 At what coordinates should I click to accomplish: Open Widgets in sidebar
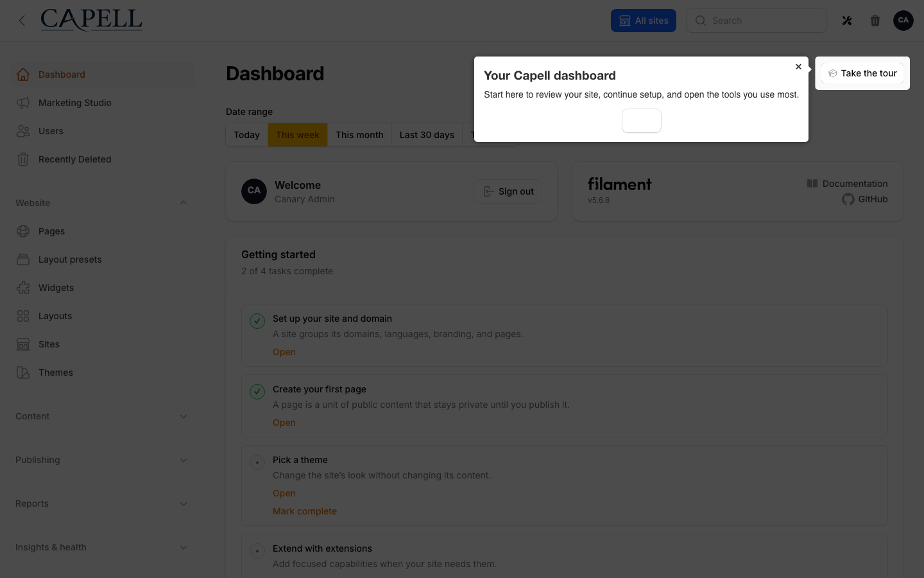pyautogui.click(x=104, y=288)
